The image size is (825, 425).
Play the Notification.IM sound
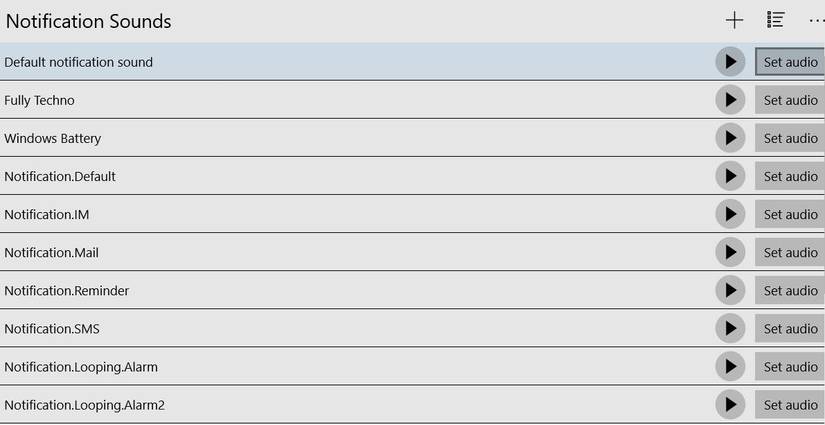(730, 214)
